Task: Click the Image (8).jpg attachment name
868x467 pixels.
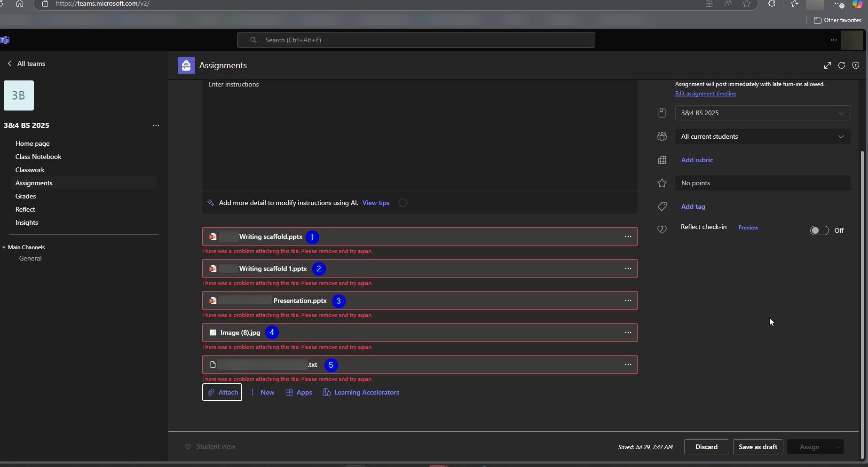Action: tap(240, 332)
